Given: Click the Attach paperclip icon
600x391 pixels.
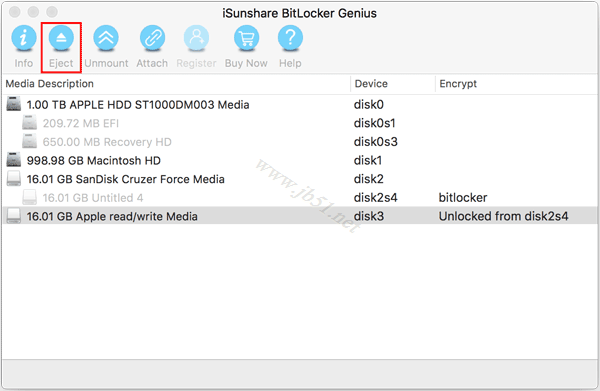Looking at the screenshot, I should [152, 38].
